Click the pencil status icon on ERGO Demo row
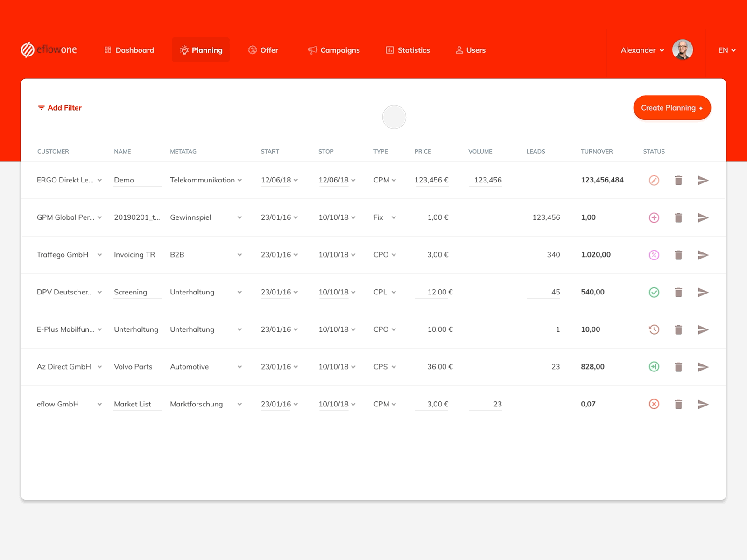Viewport: 747px width, 560px height. click(654, 180)
